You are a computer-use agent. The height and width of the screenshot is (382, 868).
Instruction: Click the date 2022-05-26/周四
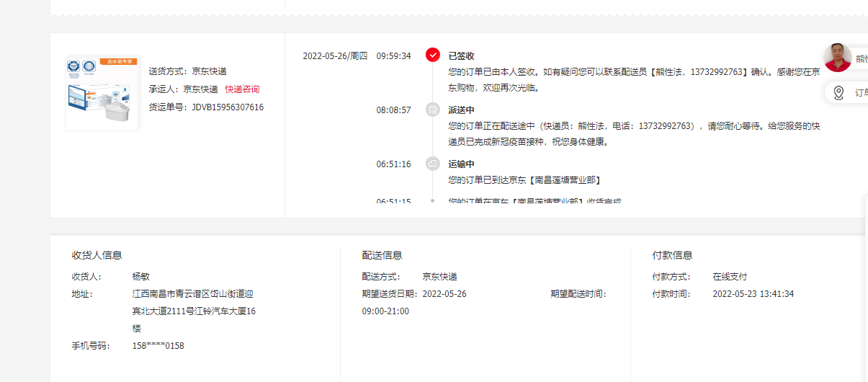(335, 55)
